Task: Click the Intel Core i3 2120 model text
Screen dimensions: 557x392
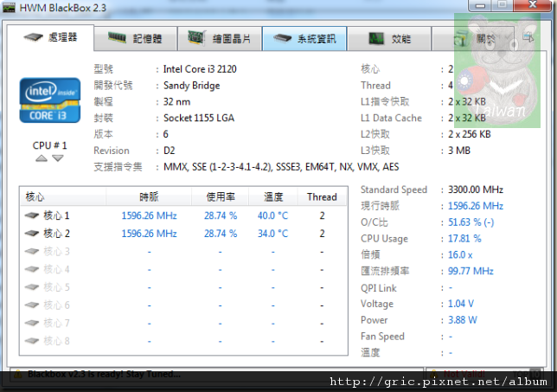Action: 200,69
